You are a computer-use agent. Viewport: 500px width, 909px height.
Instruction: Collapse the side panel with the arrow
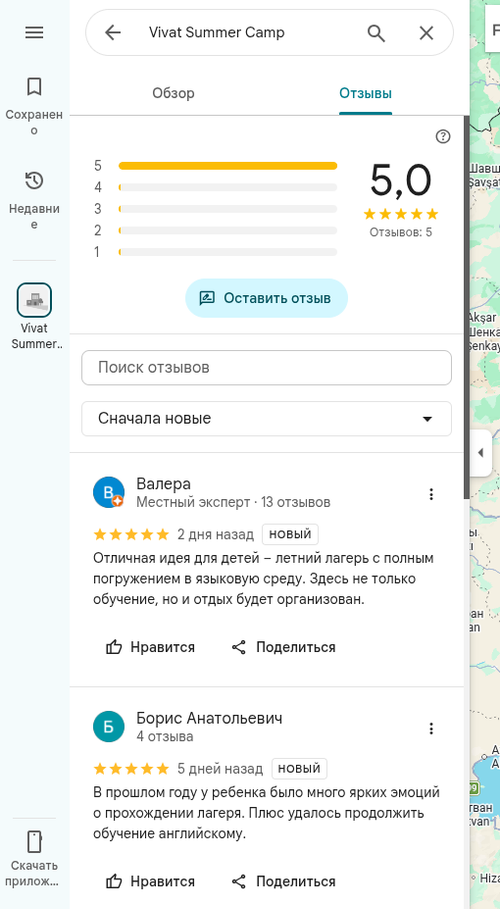[480, 453]
